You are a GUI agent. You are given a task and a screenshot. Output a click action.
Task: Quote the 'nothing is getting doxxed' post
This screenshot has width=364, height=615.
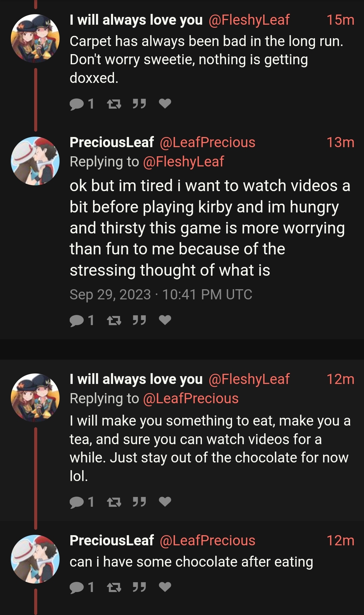139,104
